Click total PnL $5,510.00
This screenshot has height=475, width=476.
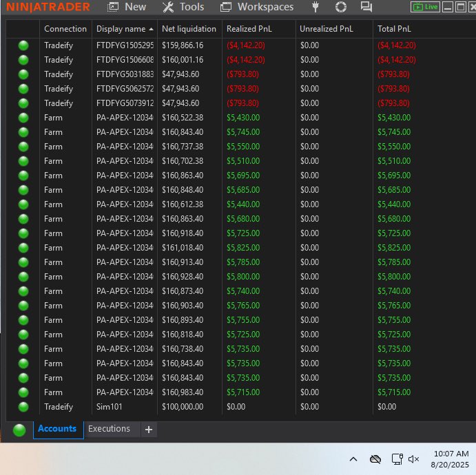(x=394, y=161)
